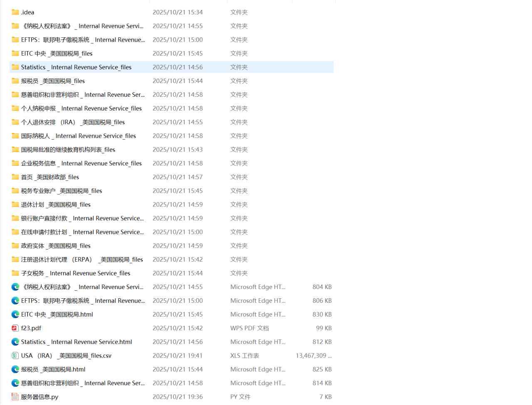The width and height of the screenshot is (532, 405).
Task: Click the file name f23.pdf
Action: point(31,328)
